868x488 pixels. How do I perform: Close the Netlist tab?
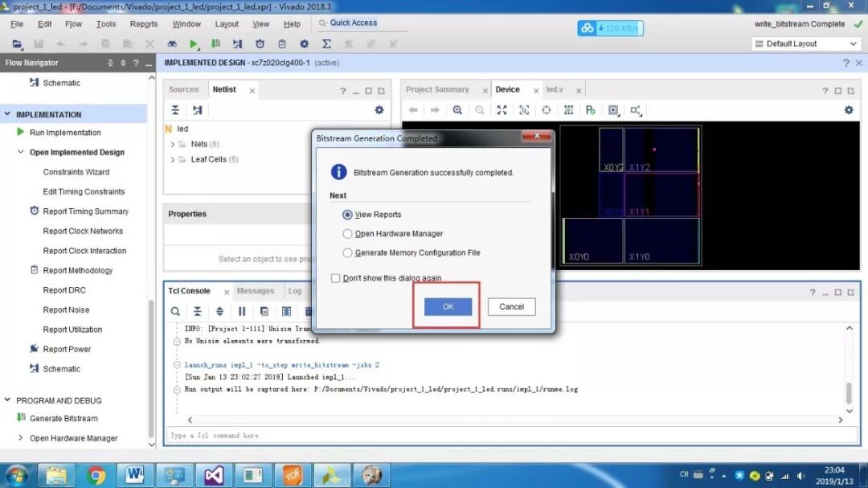coord(252,90)
